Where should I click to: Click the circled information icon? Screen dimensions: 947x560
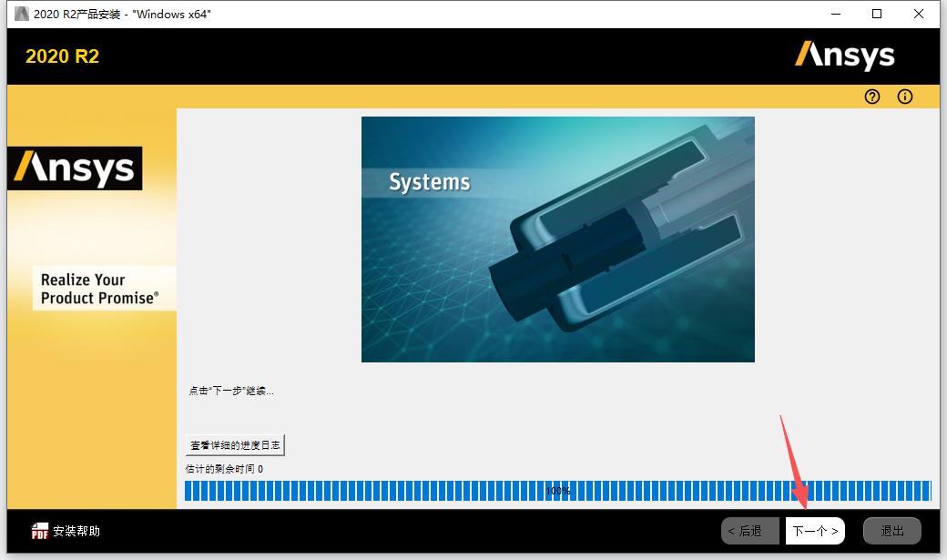pyautogui.click(x=904, y=97)
